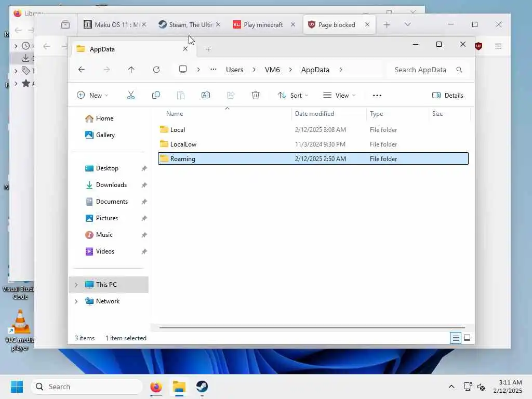Expand the Network tree node
This screenshot has width=532, height=399.
[76, 301]
